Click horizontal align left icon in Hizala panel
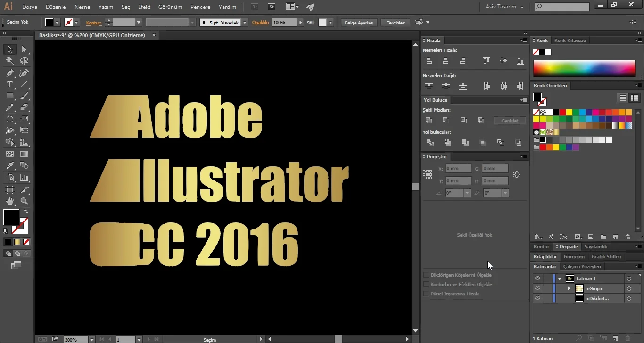 (429, 61)
